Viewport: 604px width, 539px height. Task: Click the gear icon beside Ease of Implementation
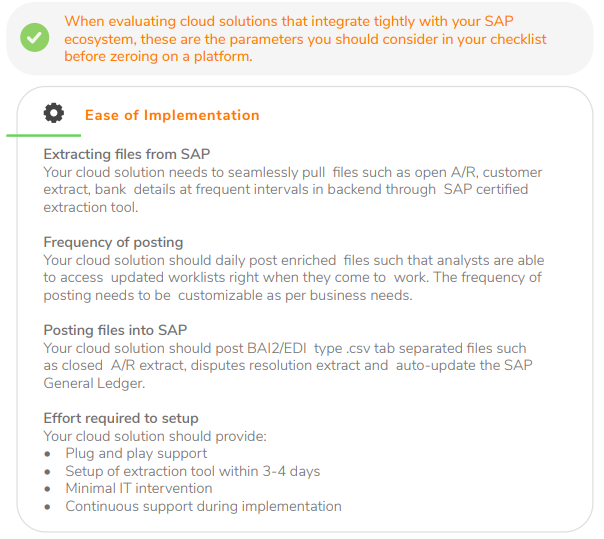point(54,113)
